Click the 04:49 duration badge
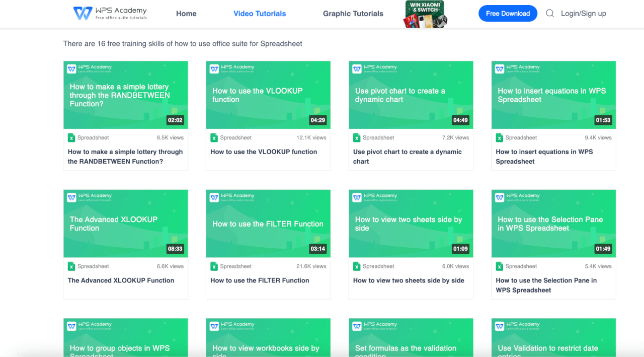The width and height of the screenshot is (644, 357). point(460,120)
